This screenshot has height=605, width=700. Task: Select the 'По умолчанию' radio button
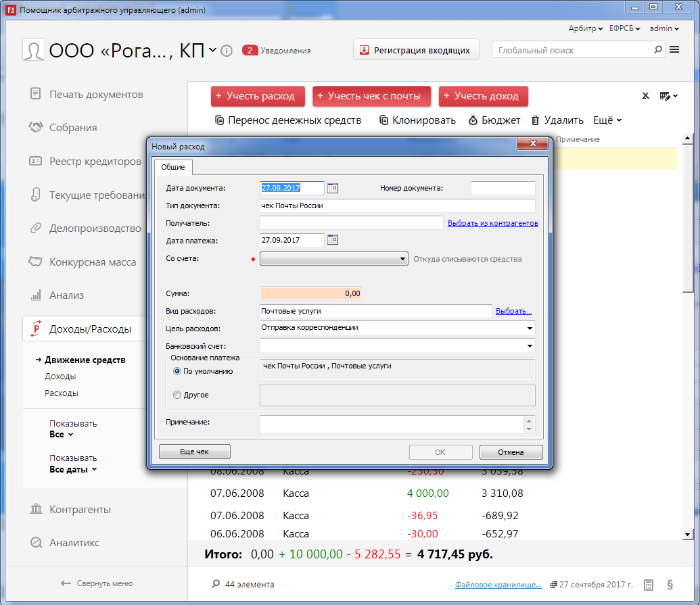177,371
